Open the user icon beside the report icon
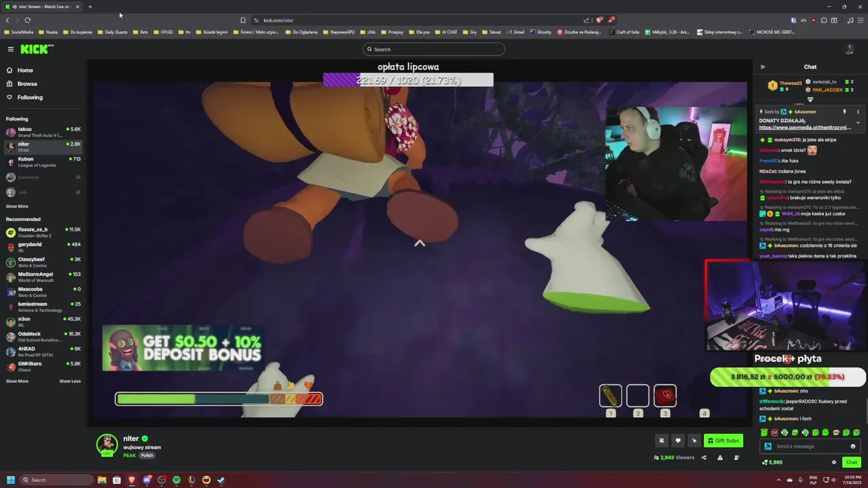 coord(736,457)
